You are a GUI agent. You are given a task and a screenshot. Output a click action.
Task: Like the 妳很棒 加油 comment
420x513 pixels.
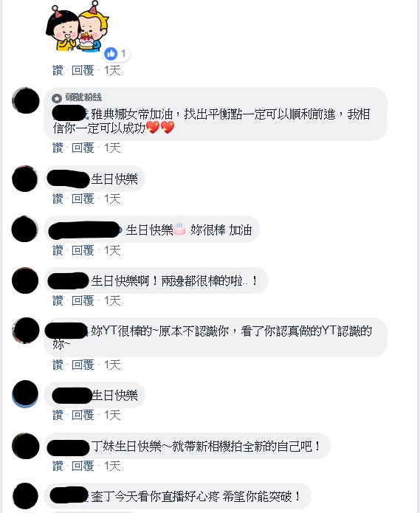click(x=58, y=251)
